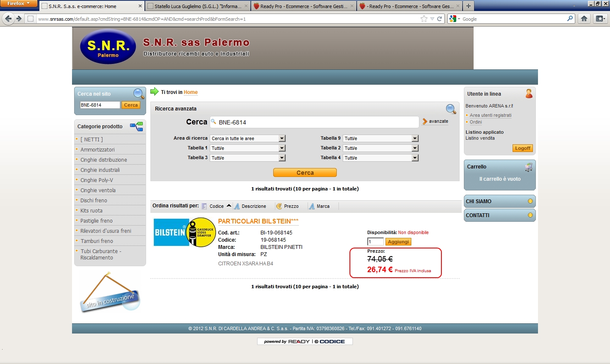Click the Bilstein product logo image
The image size is (610, 364).
185,232
